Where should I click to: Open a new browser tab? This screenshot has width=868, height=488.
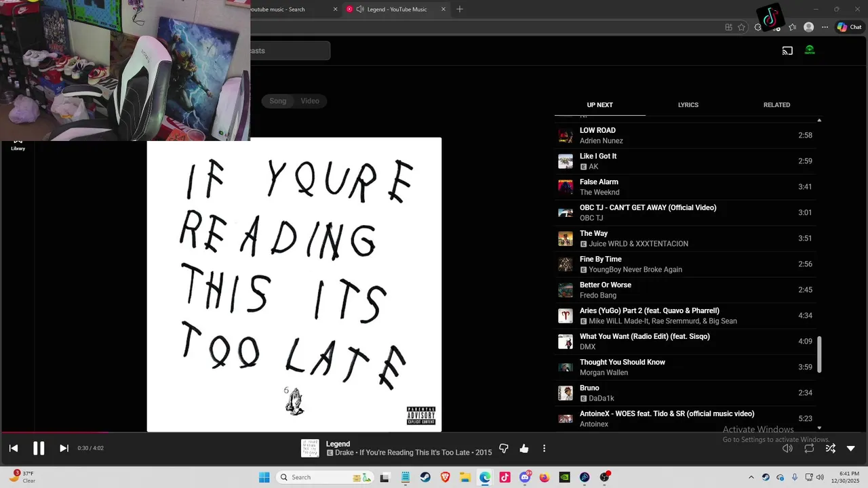[460, 9]
